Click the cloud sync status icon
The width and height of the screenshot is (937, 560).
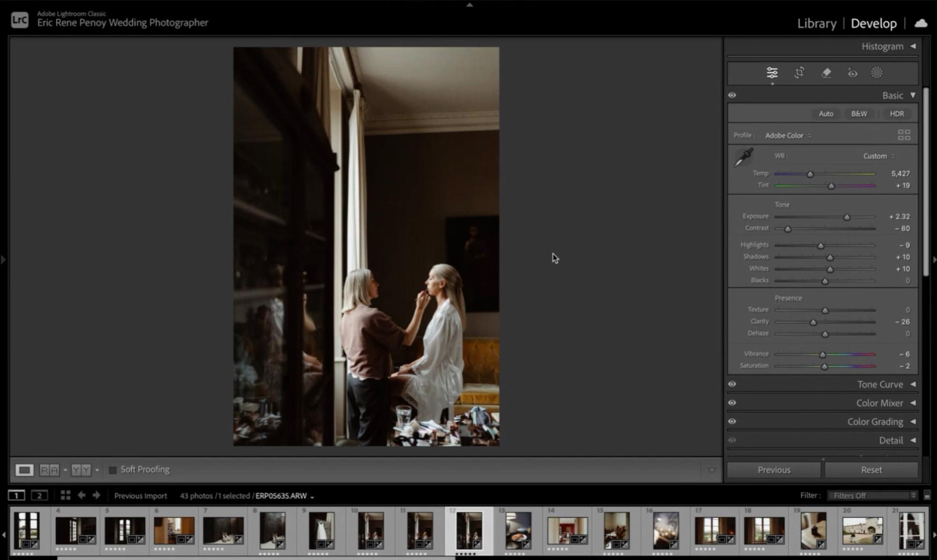(x=921, y=23)
